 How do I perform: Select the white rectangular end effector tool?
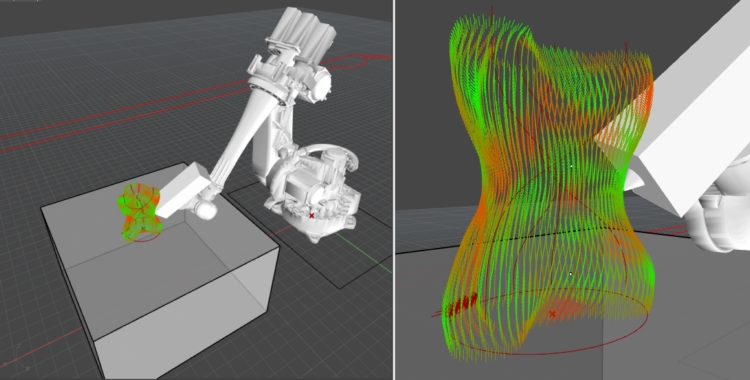pos(183,190)
